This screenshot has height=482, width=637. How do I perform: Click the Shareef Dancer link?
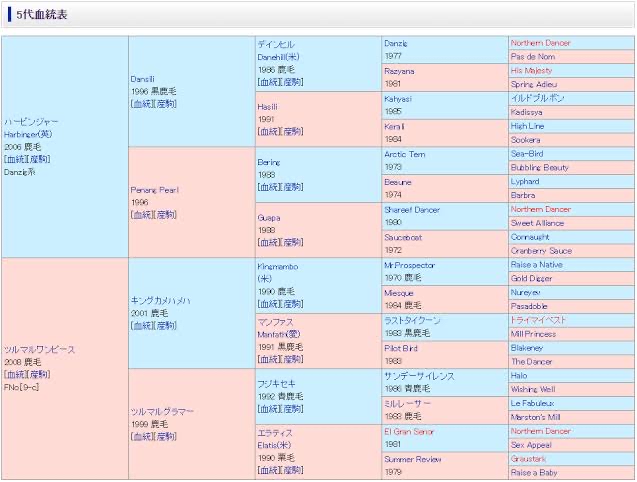tap(411, 210)
